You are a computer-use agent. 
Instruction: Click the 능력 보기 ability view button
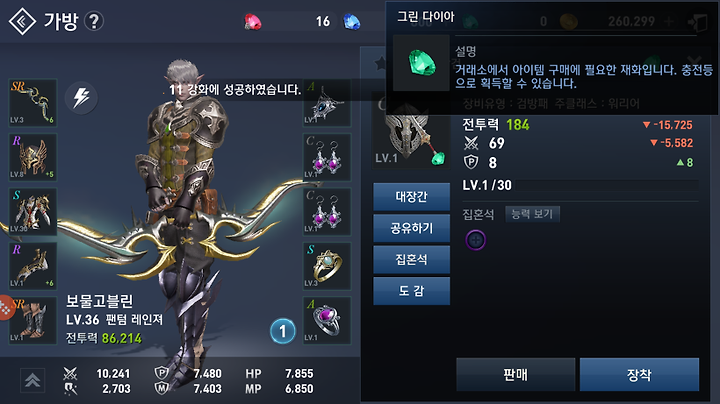tap(532, 214)
